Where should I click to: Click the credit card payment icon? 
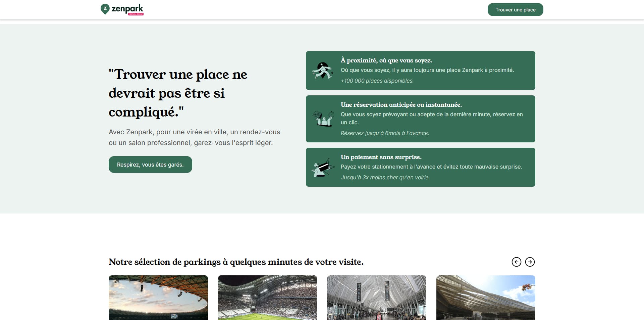click(x=323, y=167)
